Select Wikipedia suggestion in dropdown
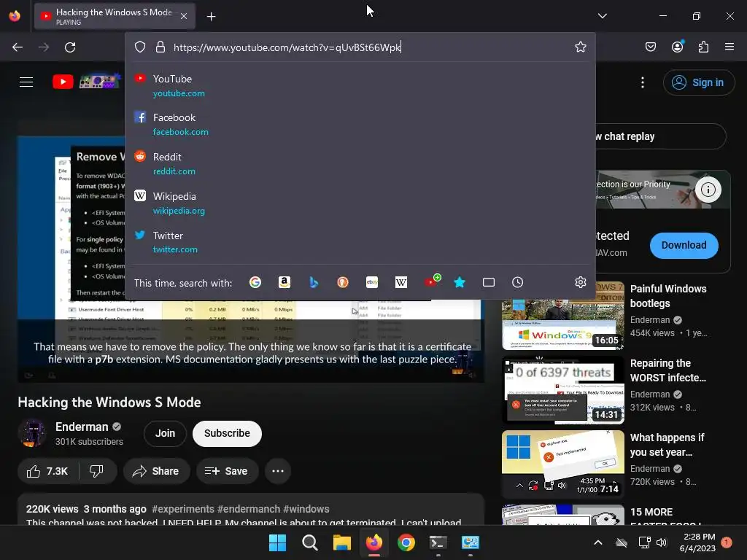Viewport: 747px width, 560px height. pos(360,203)
